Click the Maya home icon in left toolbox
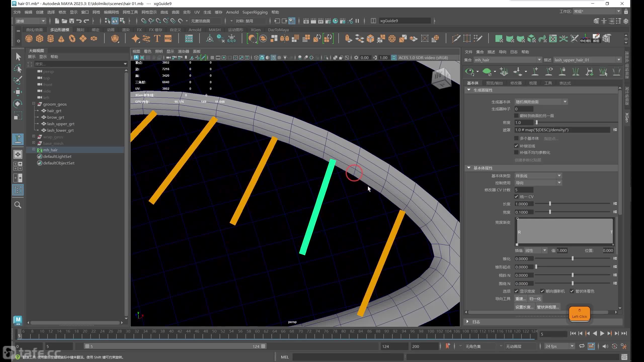Screen dimensions: 644x362 pos(18,321)
